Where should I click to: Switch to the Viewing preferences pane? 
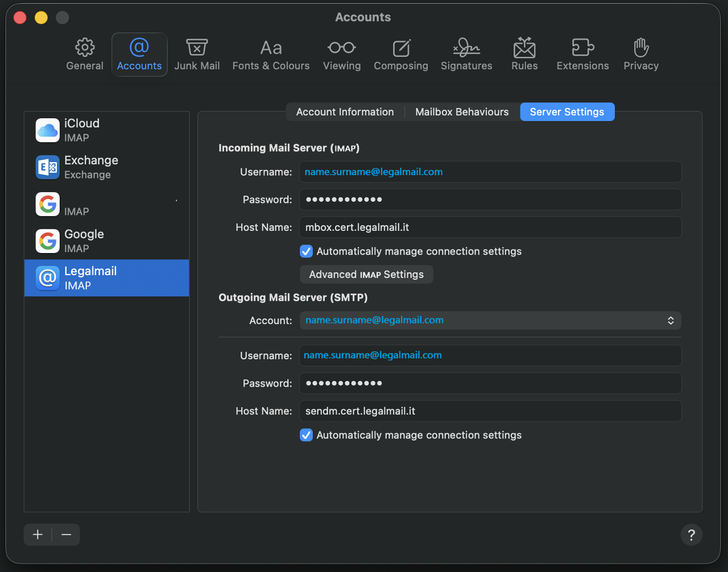point(342,55)
